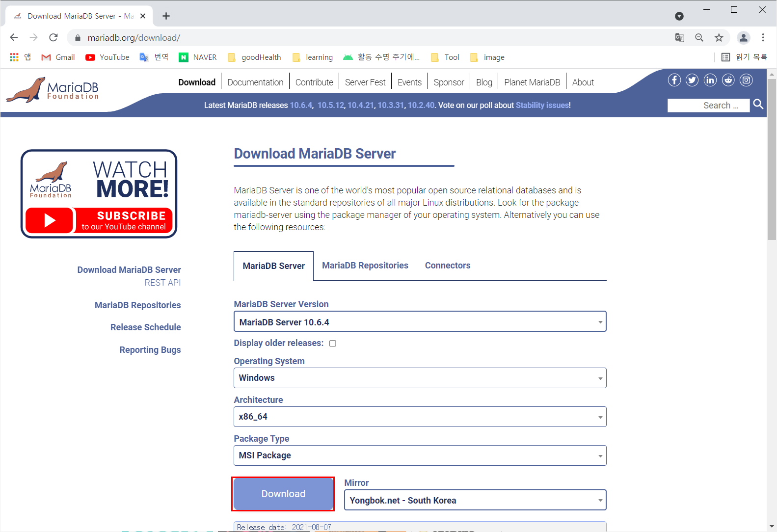This screenshot has height=532, width=777.
Task: Switch to Connectors tab
Action: point(448,266)
